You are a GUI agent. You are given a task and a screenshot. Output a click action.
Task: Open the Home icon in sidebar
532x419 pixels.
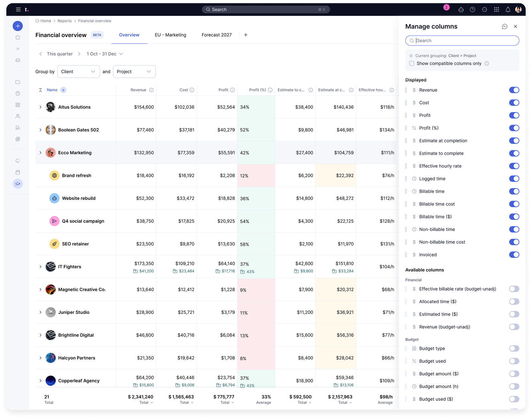18,38
